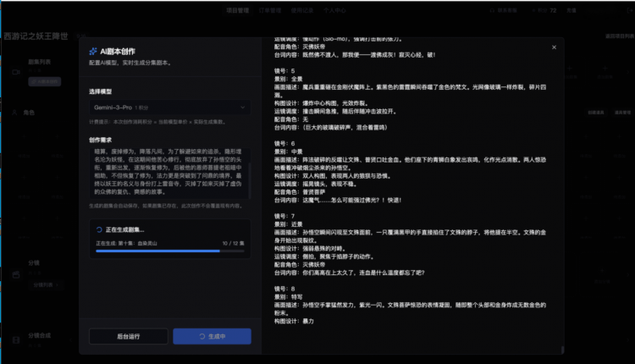Click the 镜号：7 heading in the script
This screenshot has height=364, width=635.
pos(284,216)
